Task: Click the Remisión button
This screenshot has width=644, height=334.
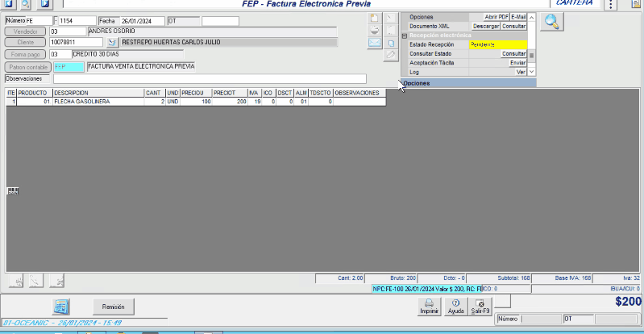Action: coord(113,307)
